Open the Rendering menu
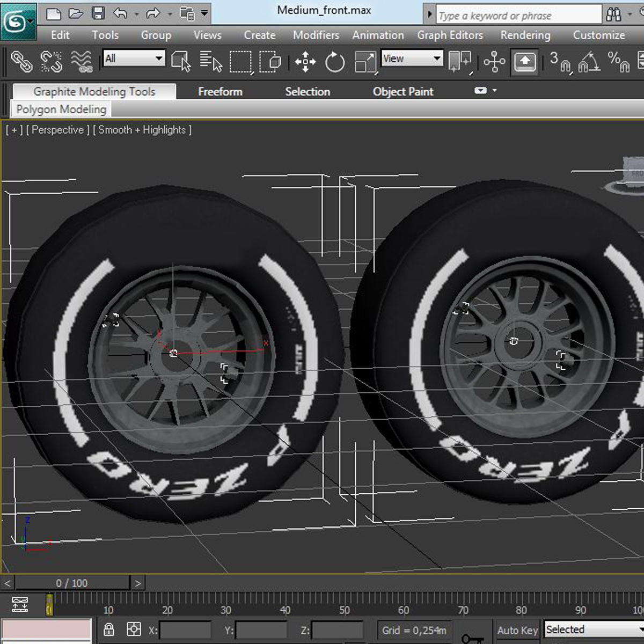 pos(525,35)
